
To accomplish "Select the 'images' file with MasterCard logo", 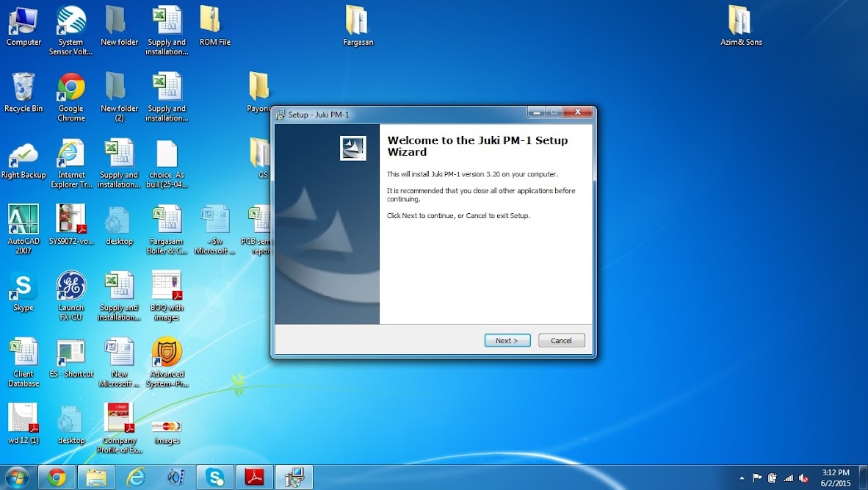I will 167,432.
